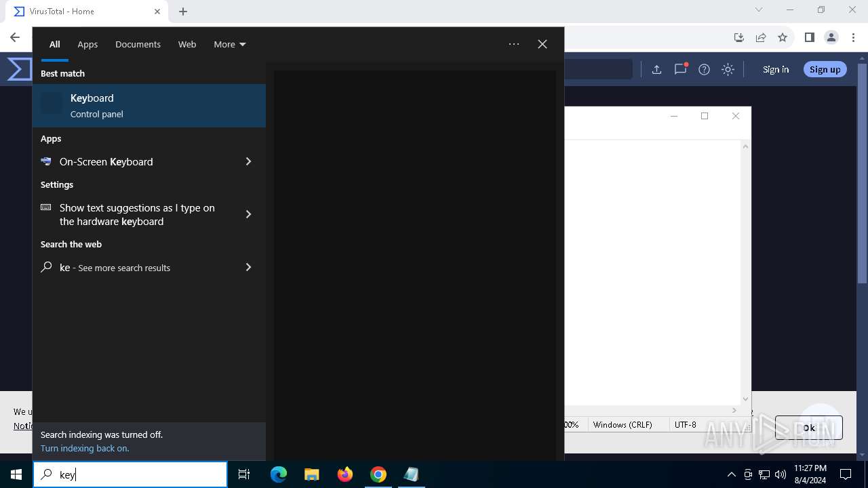Image resolution: width=868 pixels, height=488 pixels.
Task: Open Chrome tab search dropdown arrow
Action: click(x=759, y=10)
